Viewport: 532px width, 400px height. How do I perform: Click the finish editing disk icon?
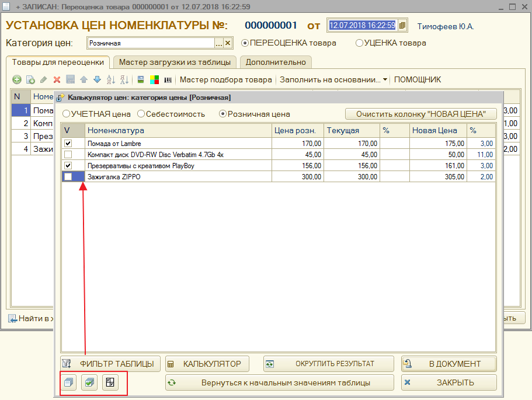tap(70, 80)
